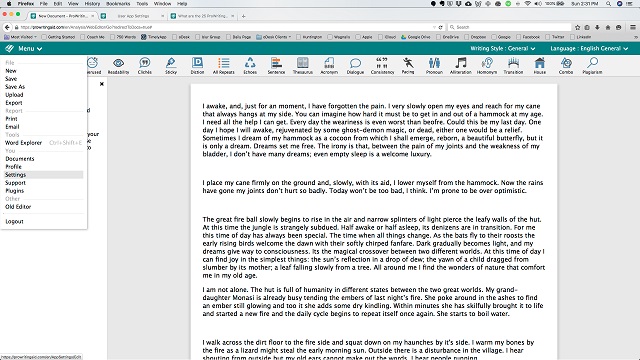The image size is (640, 360).
Task: Open the Alliteration report
Action: (x=460, y=66)
